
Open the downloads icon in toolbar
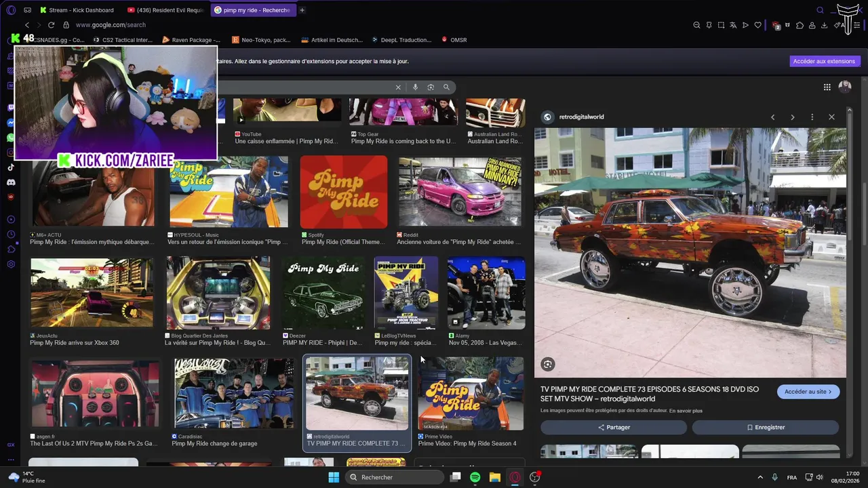(x=824, y=25)
